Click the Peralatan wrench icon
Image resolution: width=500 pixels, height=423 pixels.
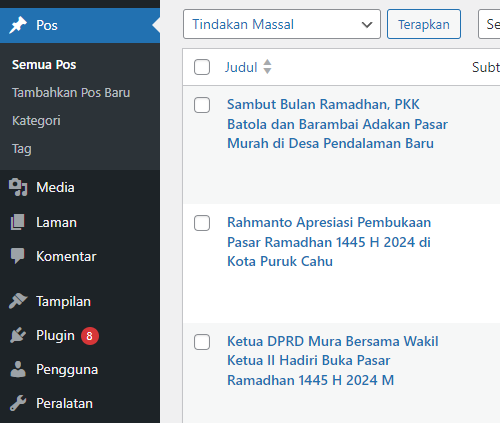pyautogui.click(x=18, y=403)
